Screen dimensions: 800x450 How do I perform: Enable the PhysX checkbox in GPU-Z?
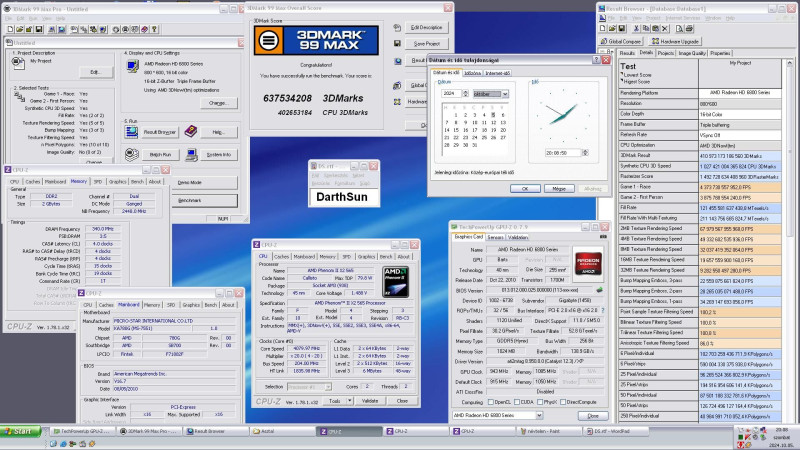540,402
